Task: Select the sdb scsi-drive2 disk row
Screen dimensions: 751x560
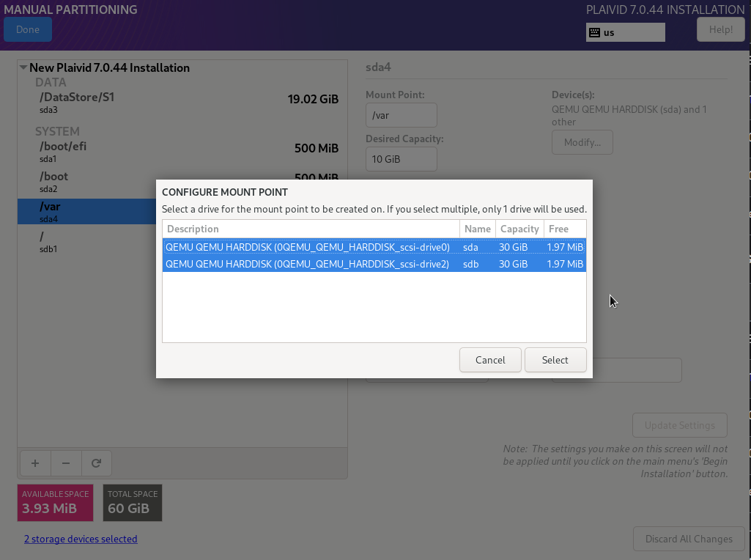Action: [x=374, y=264]
